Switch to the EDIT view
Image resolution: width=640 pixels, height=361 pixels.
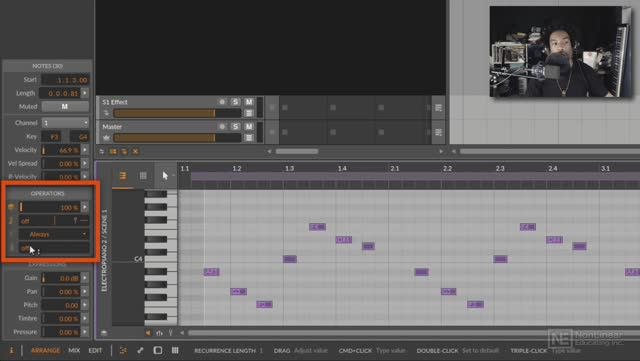coord(96,350)
